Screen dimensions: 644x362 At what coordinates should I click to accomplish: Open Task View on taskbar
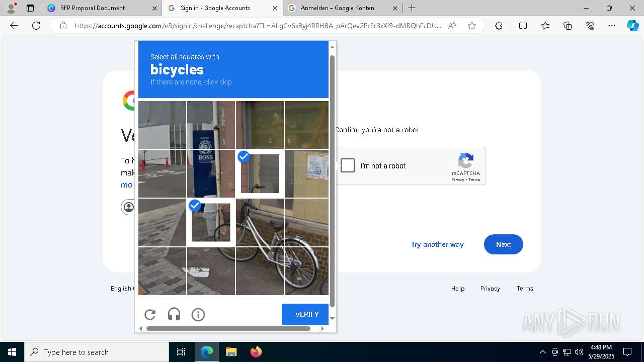(x=181, y=352)
